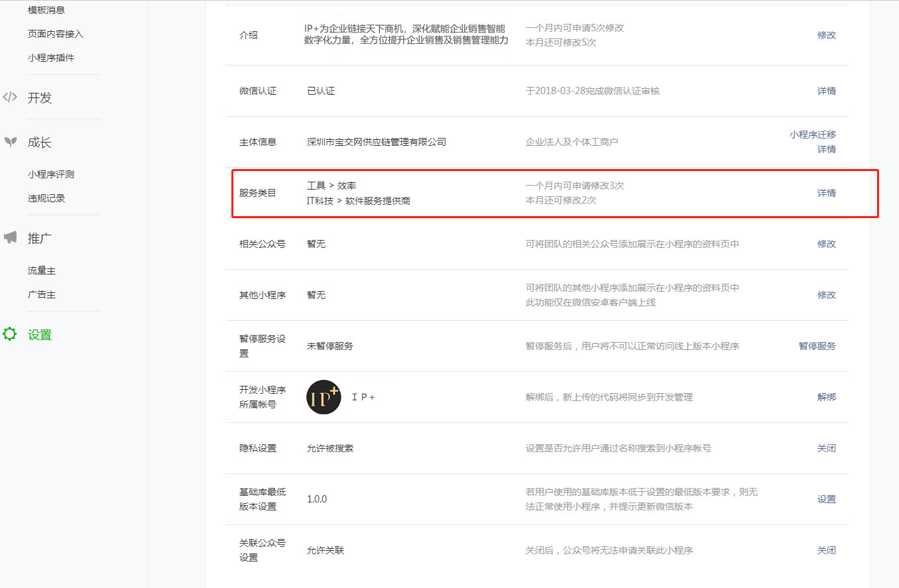Click the code brackets icon beside 开发

coord(10,97)
